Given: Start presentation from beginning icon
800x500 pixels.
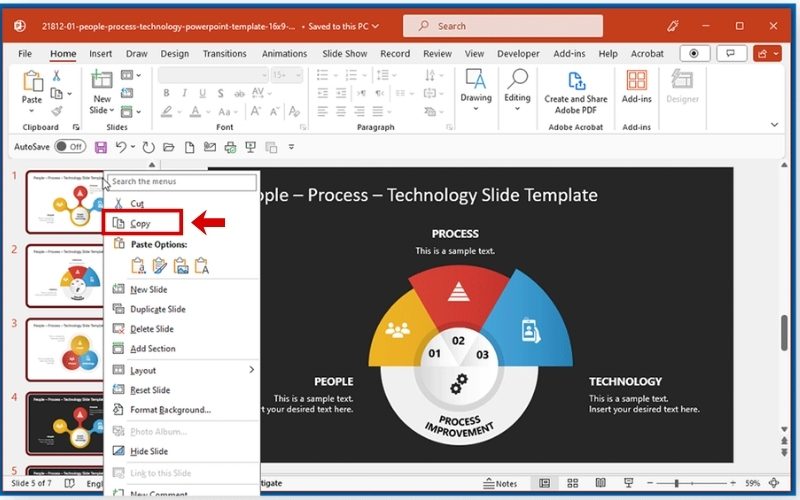Looking at the screenshot, I should [251, 147].
